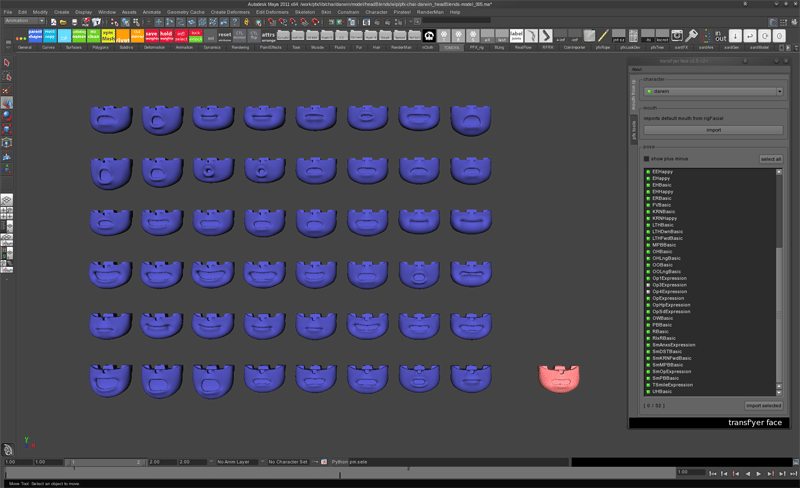The width and height of the screenshot is (800, 488).
Task: Click the red 'save weights' shelf icon
Action: pyautogui.click(x=151, y=35)
